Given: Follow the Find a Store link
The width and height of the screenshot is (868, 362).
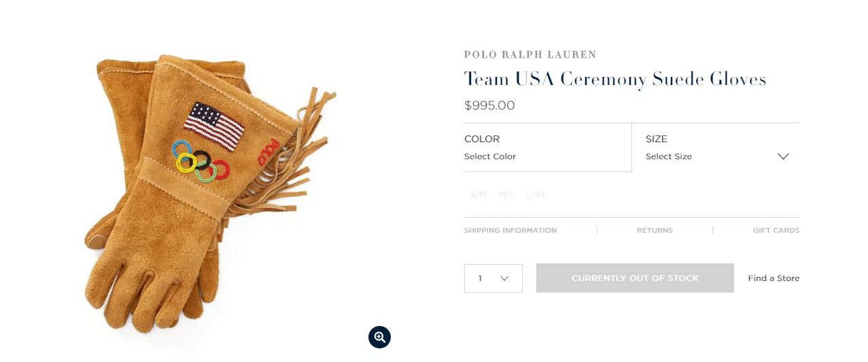Looking at the screenshot, I should (x=774, y=278).
